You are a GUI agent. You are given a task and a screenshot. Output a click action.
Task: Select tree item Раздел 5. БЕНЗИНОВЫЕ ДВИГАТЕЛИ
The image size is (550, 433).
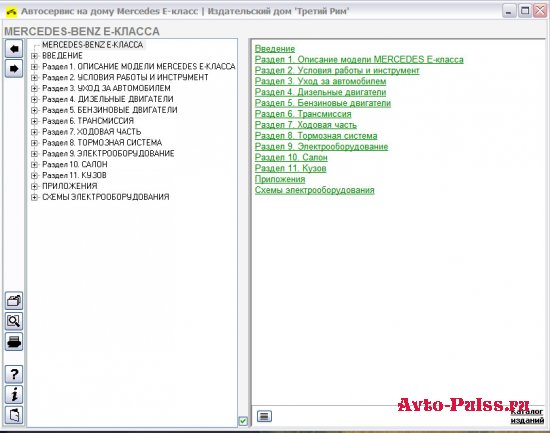110,110
